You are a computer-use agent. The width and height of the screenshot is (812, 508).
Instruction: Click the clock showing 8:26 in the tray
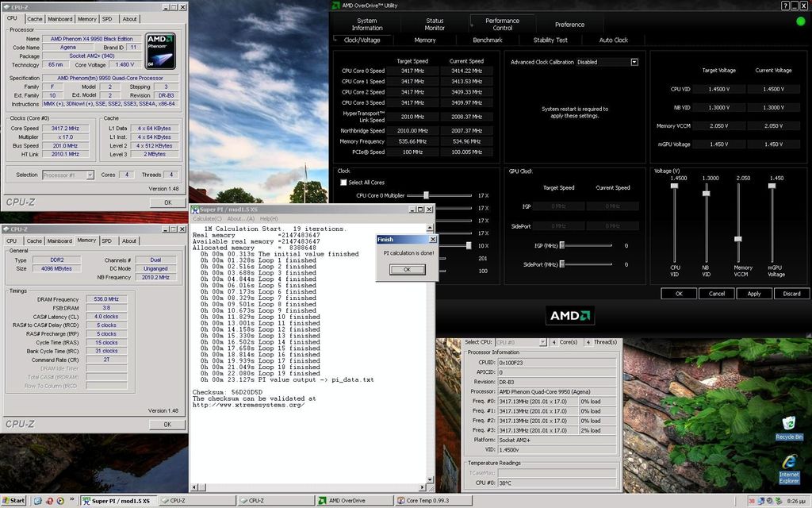(795, 502)
